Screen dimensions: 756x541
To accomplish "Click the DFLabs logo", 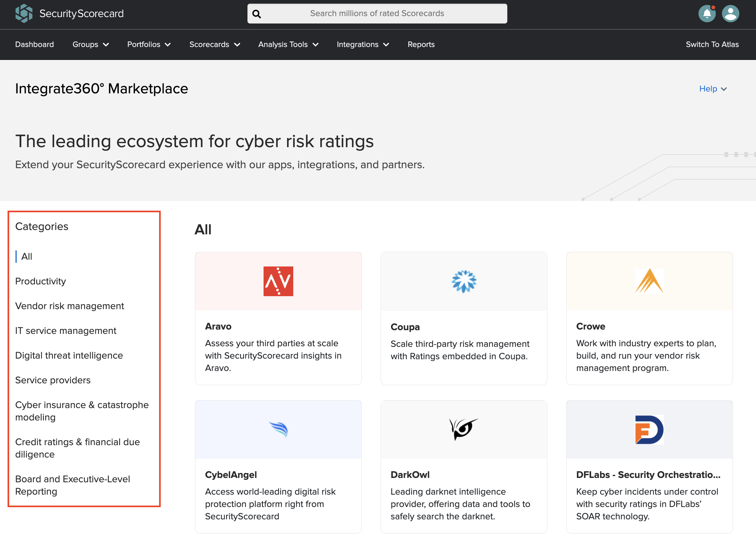I will 649,430.
